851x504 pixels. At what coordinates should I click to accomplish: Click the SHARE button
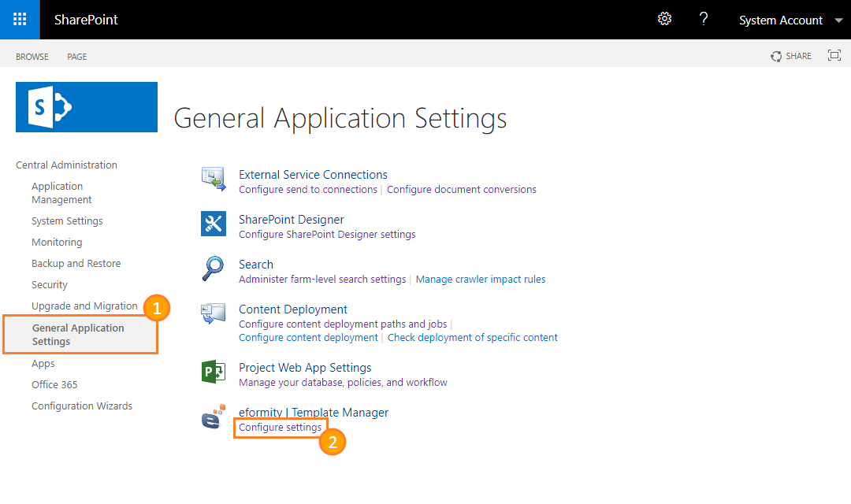[791, 56]
